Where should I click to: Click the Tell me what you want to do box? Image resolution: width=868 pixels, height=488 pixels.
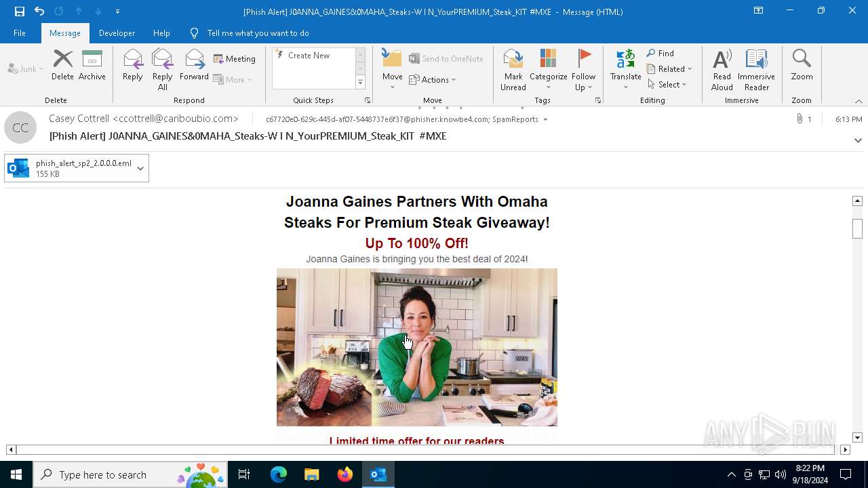258,33
